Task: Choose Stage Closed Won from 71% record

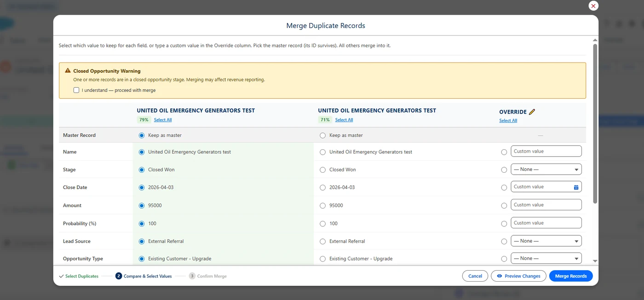Action: point(322,170)
